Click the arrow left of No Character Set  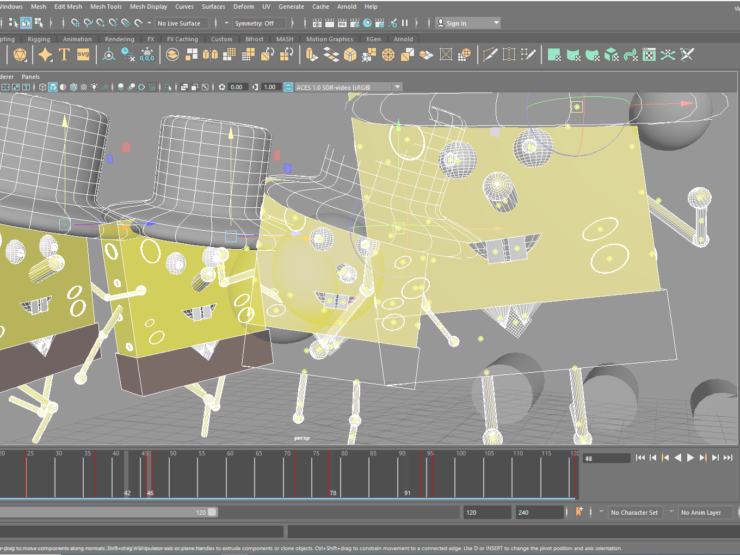(x=601, y=512)
